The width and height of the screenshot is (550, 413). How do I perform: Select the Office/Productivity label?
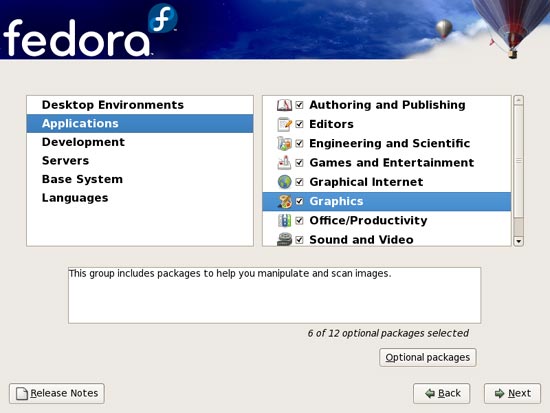tap(368, 221)
